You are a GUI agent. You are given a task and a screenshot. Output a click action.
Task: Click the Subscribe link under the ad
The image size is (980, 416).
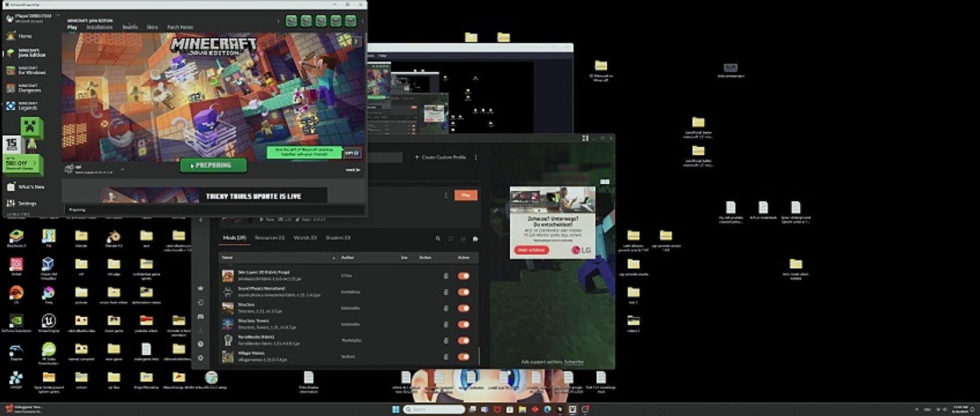pyautogui.click(x=574, y=362)
